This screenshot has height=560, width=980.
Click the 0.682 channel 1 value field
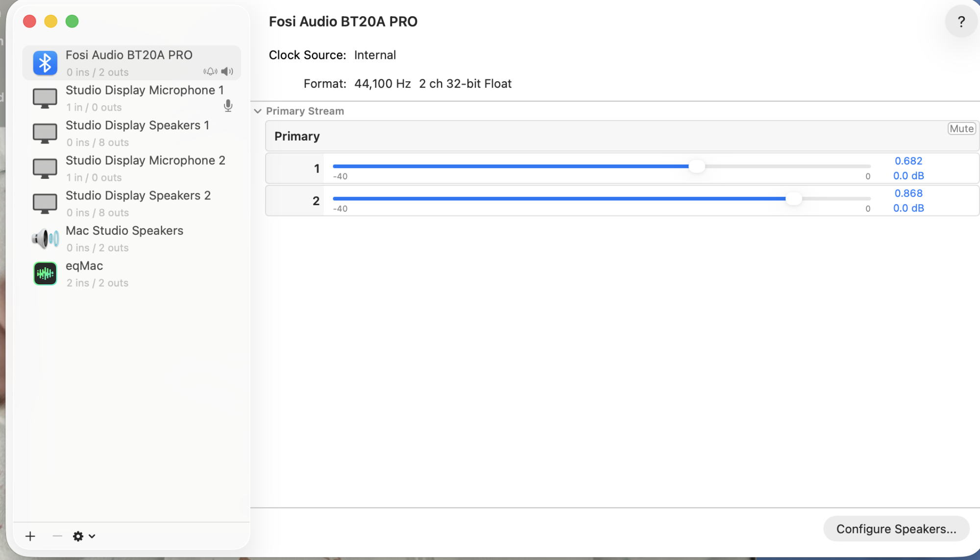coord(908,161)
